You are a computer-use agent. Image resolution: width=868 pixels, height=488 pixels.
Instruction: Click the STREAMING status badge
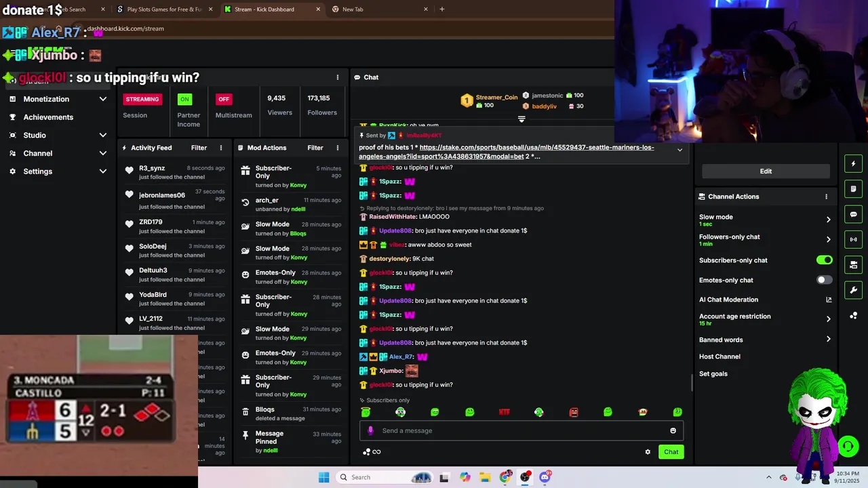142,99
